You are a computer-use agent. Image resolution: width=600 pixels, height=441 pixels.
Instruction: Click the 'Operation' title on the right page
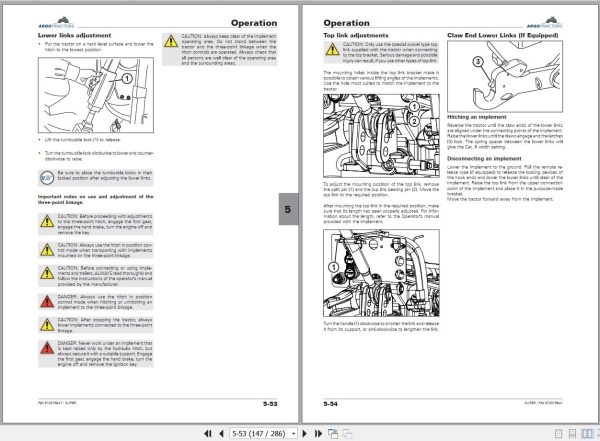click(x=347, y=23)
